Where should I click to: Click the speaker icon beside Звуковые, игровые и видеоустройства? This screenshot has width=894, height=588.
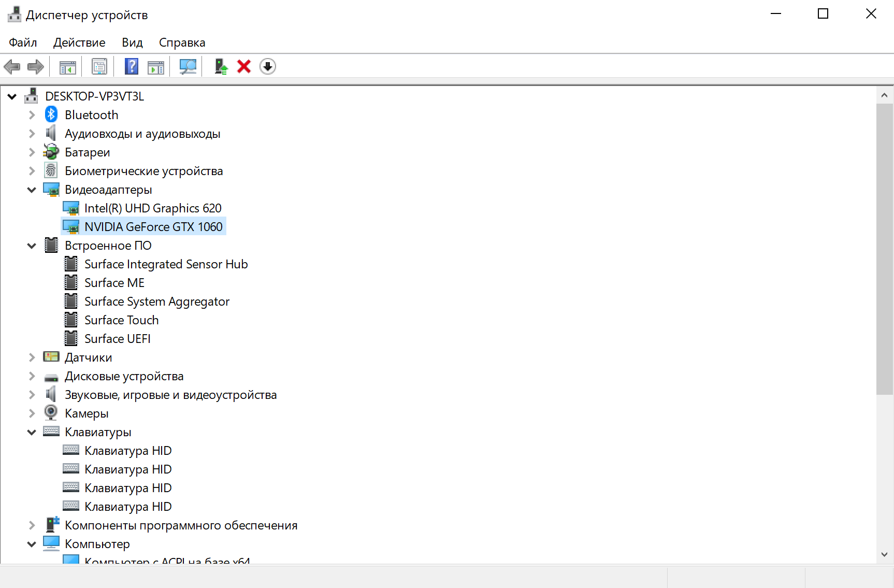[51, 394]
